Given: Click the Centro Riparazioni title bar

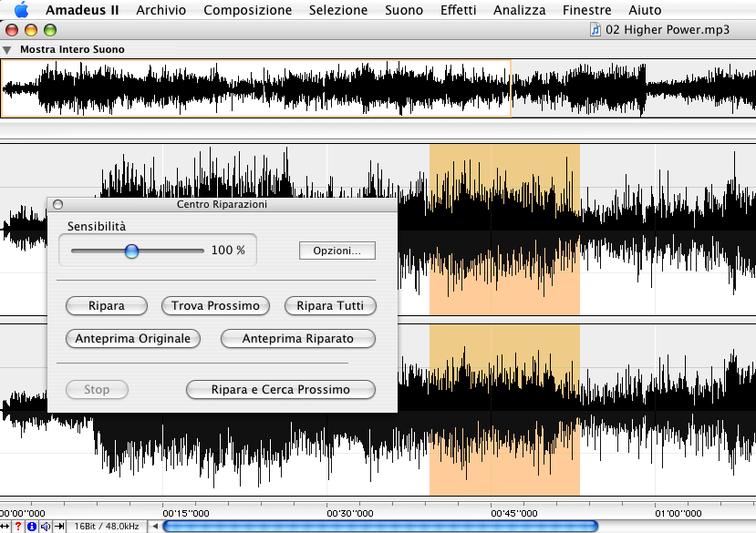Looking at the screenshot, I should pyautogui.click(x=223, y=204).
